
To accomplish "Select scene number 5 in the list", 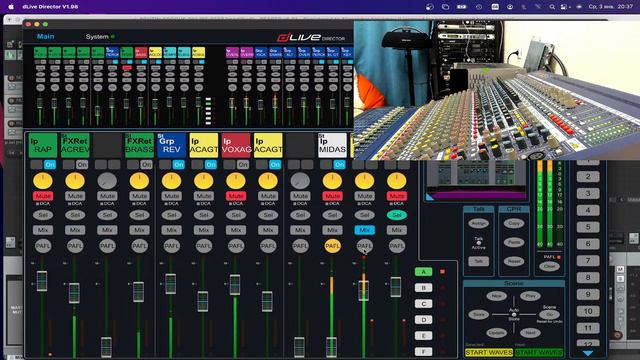I will 588,227.
